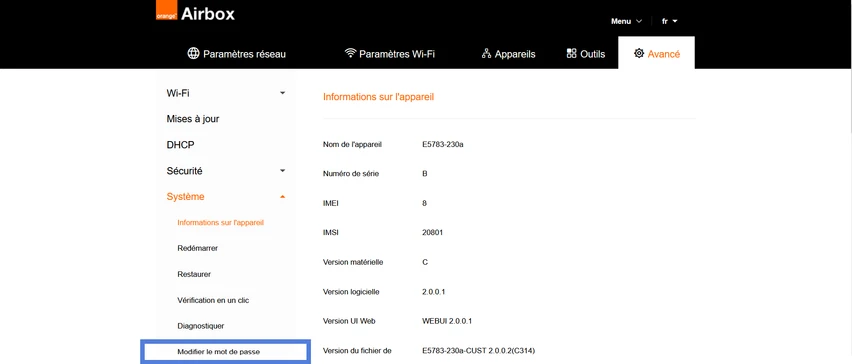The height and width of the screenshot is (364, 852).
Task: Switch to Paramètres Wi-Fi tab
Action: (x=390, y=54)
